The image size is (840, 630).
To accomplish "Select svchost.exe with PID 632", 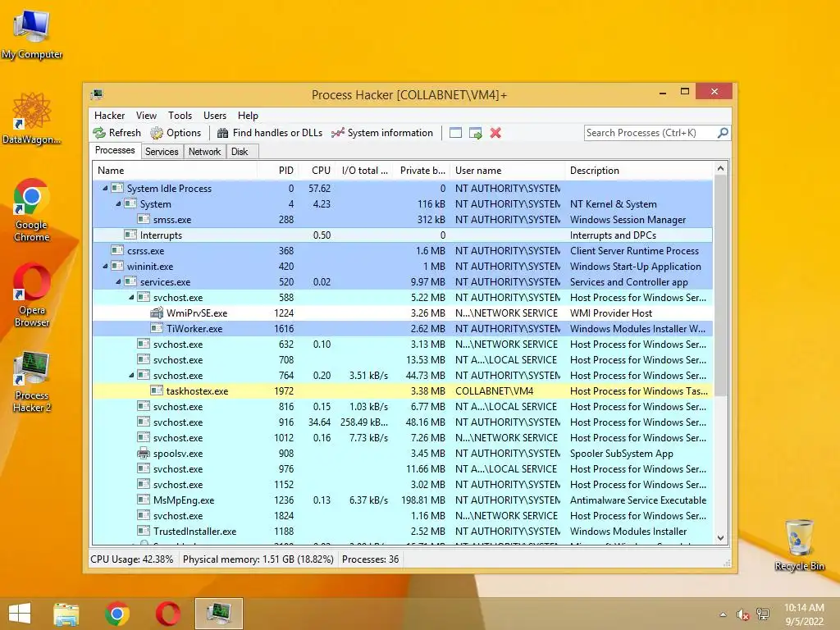I will pos(403,345).
